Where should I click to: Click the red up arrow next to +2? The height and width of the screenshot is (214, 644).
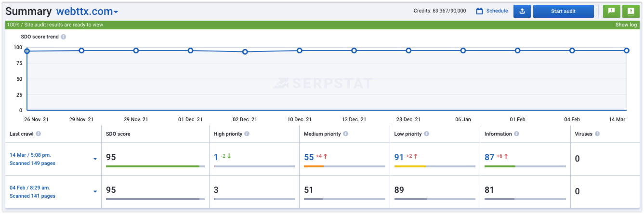(x=416, y=156)
